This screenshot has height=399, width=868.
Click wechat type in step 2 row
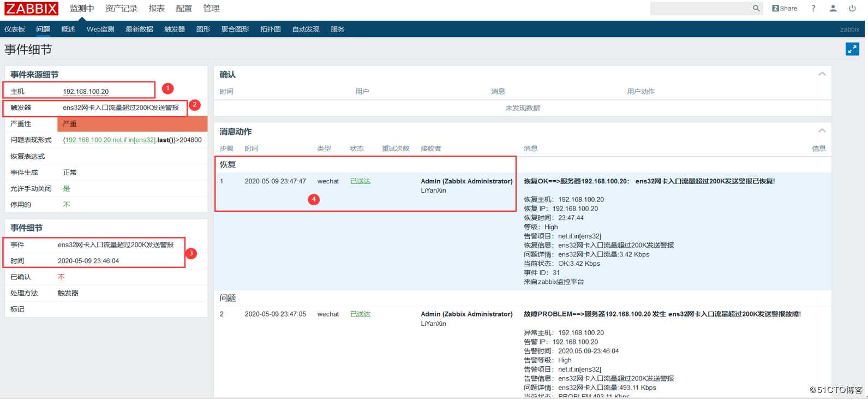328,314
